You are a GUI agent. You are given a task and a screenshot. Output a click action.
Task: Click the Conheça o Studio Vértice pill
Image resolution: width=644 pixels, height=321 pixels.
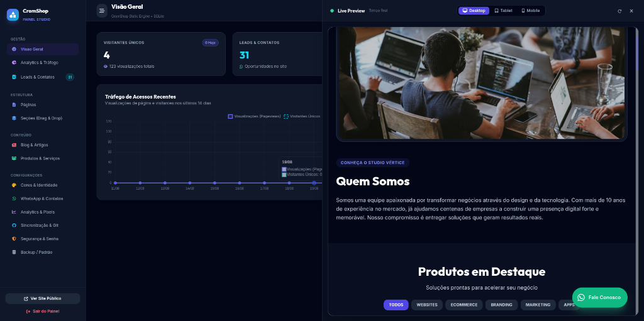372,163
